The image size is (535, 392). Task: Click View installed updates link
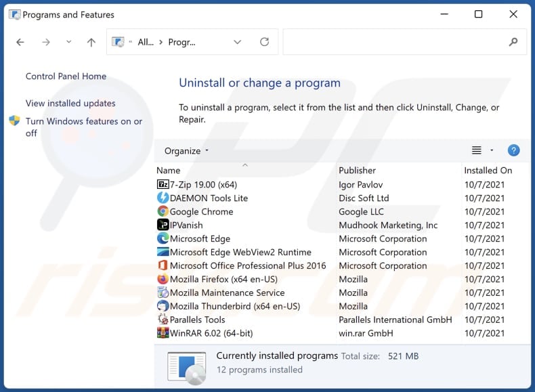click(x=70, y=104)
